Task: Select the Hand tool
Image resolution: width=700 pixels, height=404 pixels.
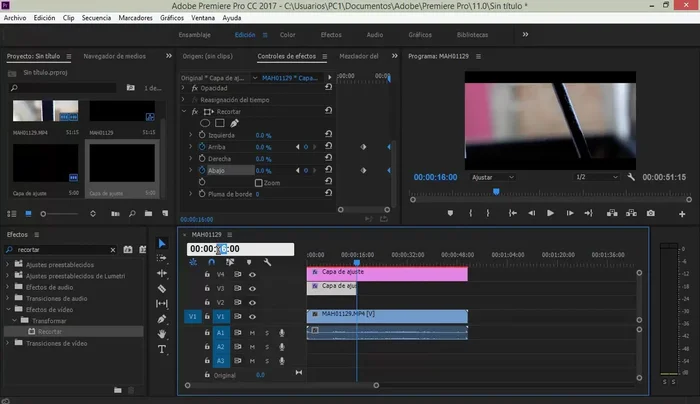Action: (x=162, y=334)
